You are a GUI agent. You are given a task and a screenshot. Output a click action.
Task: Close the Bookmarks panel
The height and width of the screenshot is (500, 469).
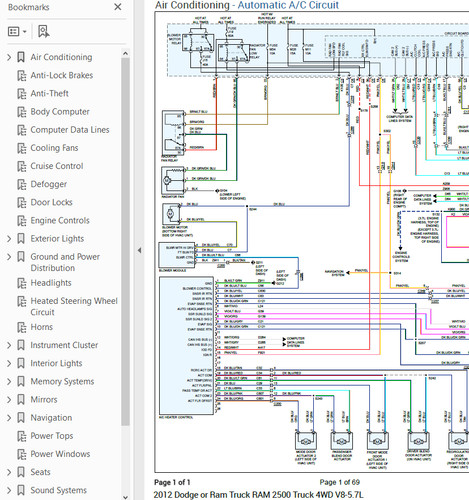click(x=118, y=7)
